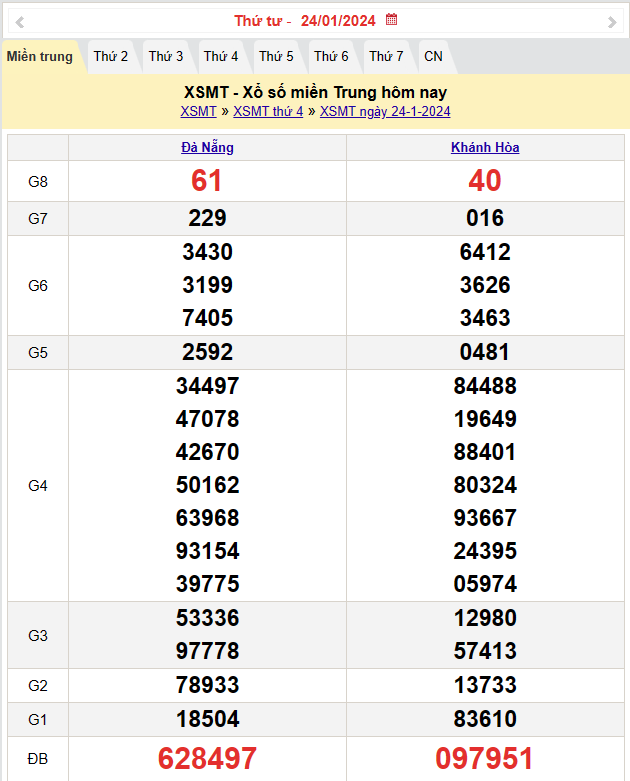The height and width of the screenshot is (781, 630).
Task: Open the XSMT breadcrumb link
Action: [198, 111]
